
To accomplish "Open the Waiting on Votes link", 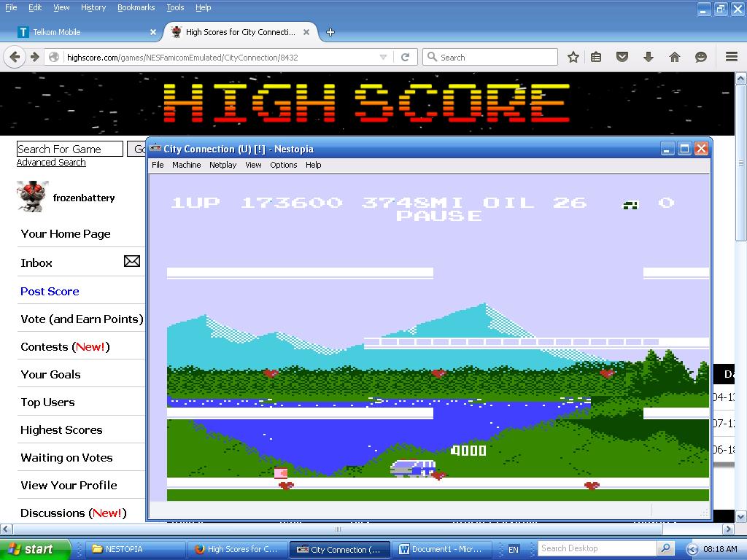I will coord(66,458).
